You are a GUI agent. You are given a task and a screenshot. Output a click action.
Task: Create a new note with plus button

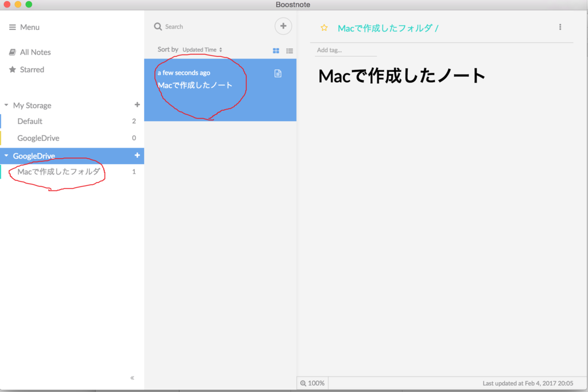[283, 26]
